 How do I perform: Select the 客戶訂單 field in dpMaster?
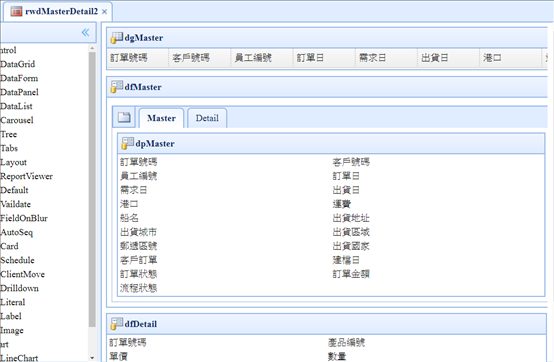click(138, 260)
